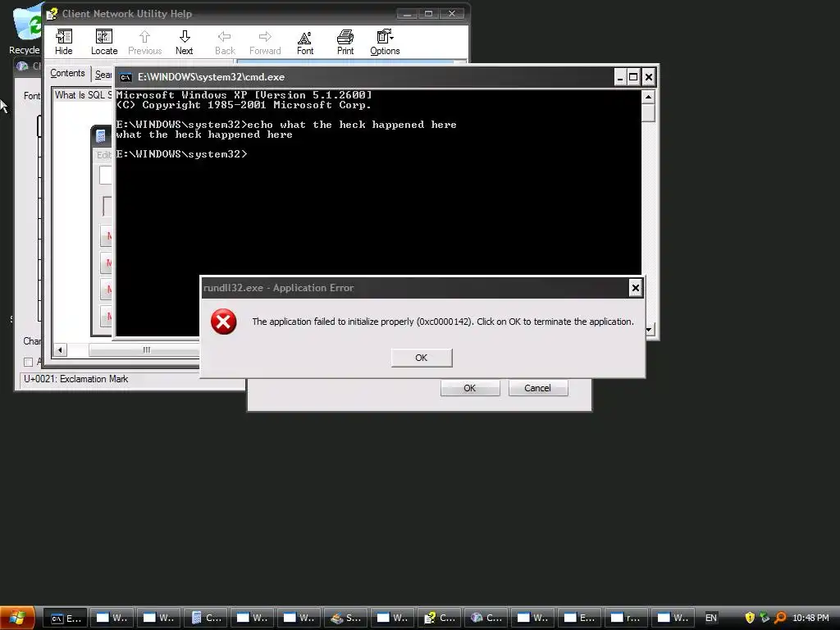This screenshot has width=840, height=630.
Task: Click the Help pane horizontal scroll thumb
Action: point(146,349)
